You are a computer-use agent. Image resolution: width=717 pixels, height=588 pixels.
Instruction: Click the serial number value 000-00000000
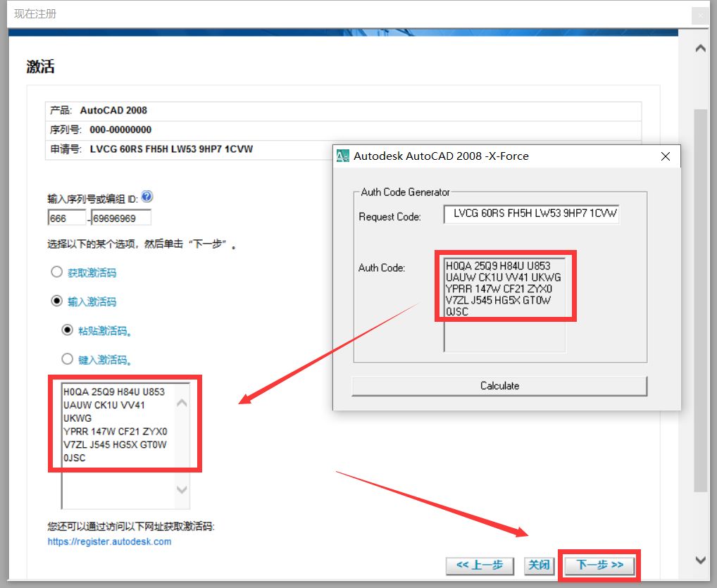pyautogui.click(x=120, y=130)
